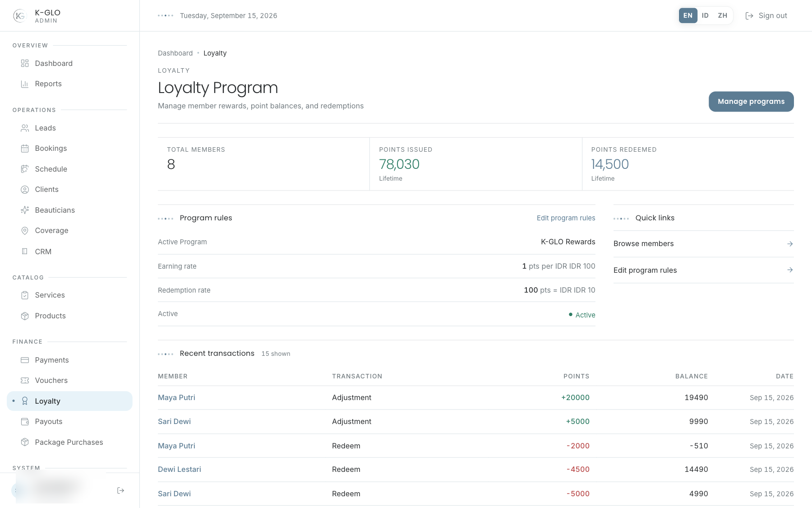Click the +20000 points value

[575, 398]
